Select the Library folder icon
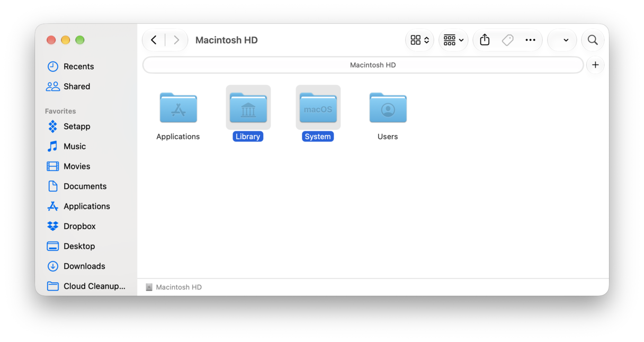644x342 pixels. coord(248,107)
